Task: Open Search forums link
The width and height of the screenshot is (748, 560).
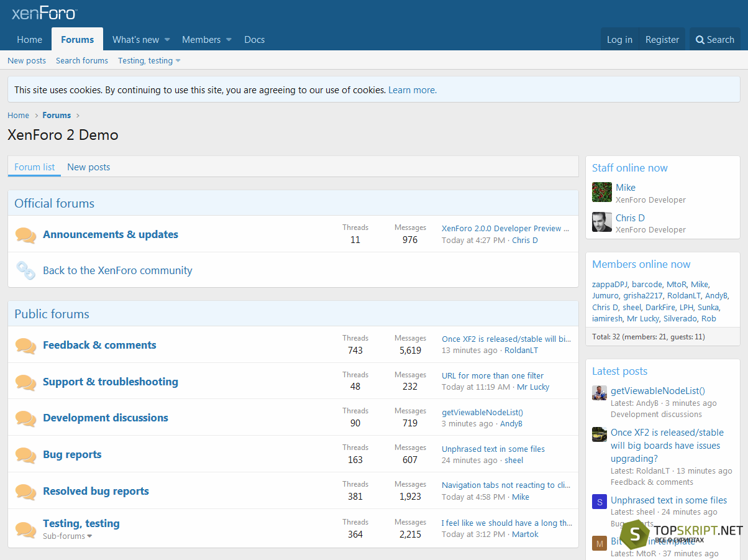Action: (82, 61)
